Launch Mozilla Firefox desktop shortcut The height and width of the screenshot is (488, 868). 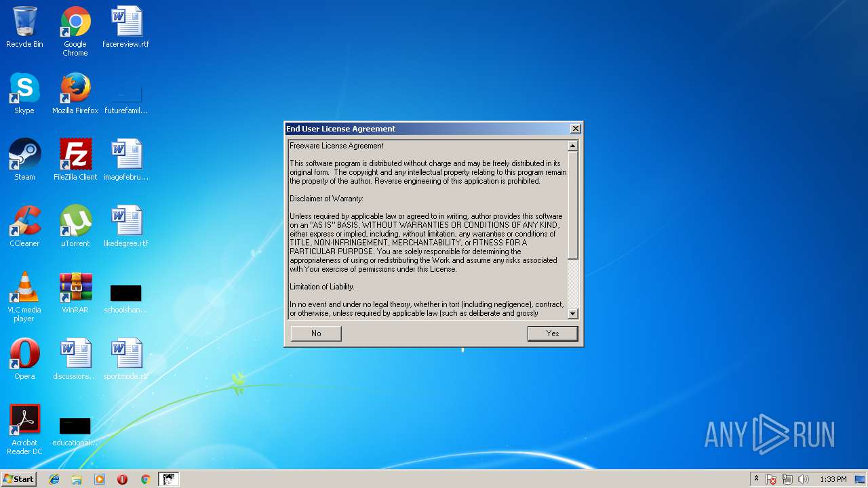click(75, 94)
